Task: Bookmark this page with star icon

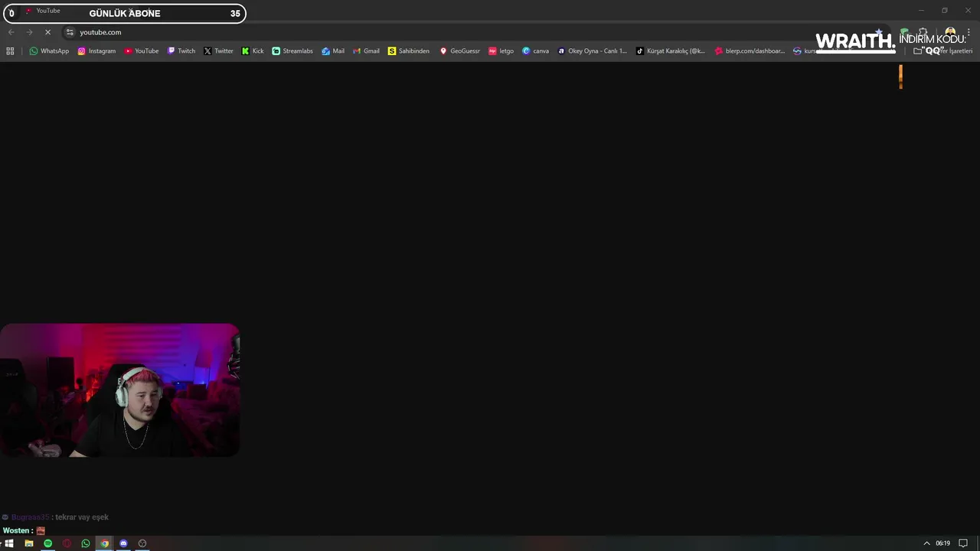Action: (x=879, y=32)
